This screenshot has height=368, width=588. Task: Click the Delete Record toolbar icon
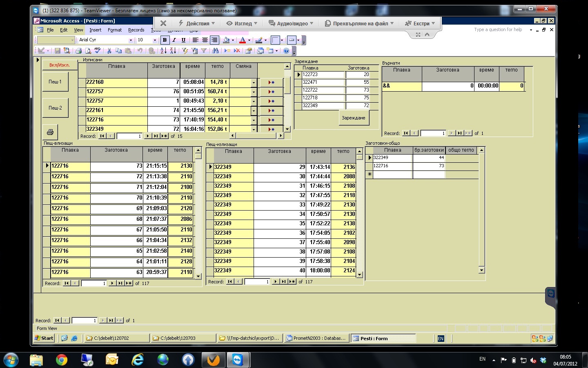point(237,51)
